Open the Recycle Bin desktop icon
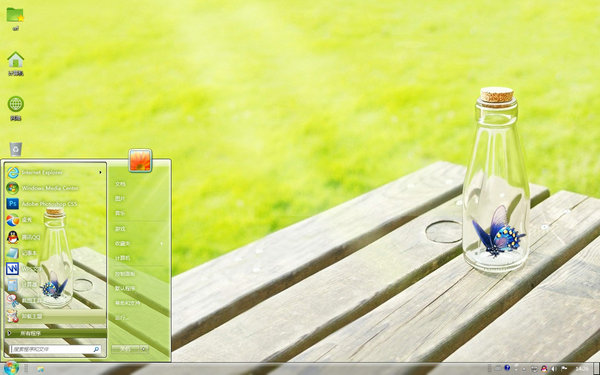Viewport: 600px width, 375px height. click(16, 149)
